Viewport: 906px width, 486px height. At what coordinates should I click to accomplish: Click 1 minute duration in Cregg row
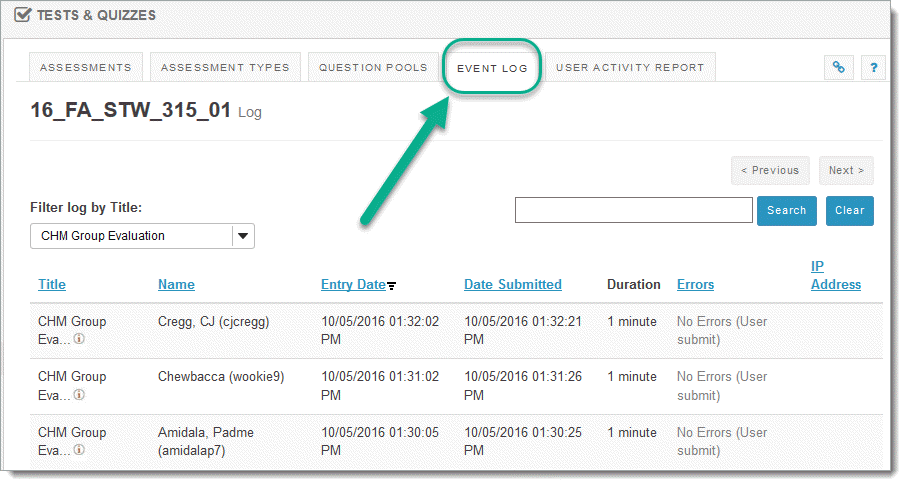(x=632, y=321)
